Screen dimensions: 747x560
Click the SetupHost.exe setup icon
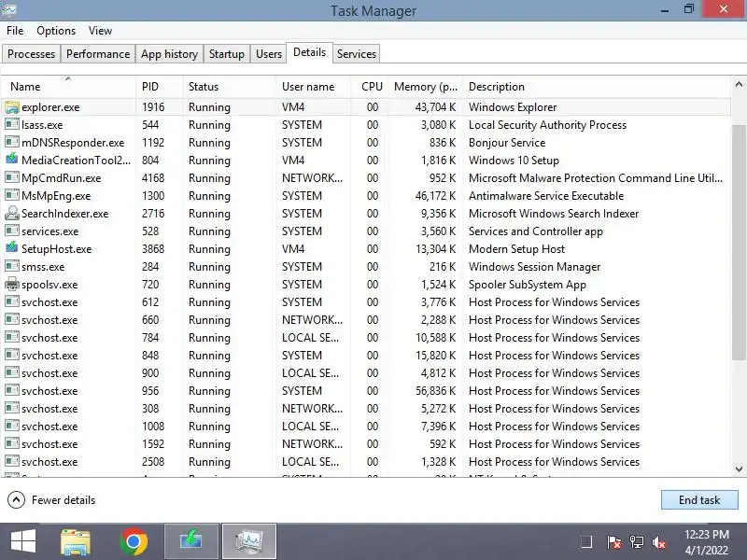click(12, 248)
